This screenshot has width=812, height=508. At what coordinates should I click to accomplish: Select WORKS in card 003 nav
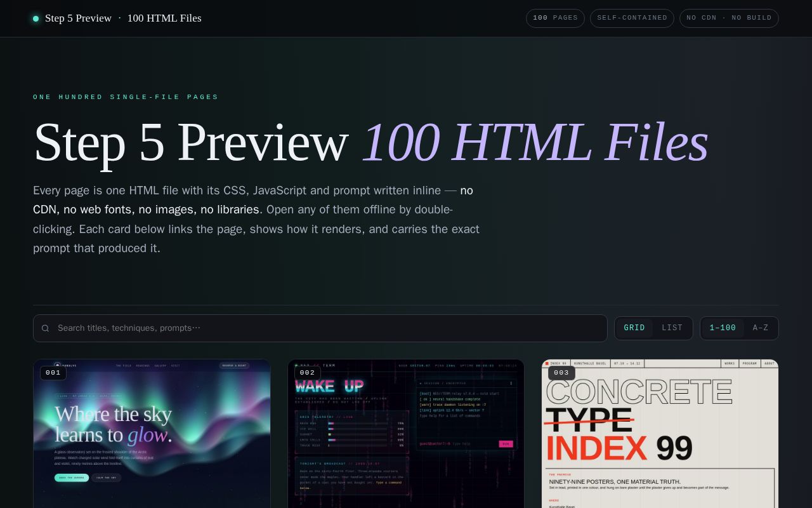(x=730, y=364)
